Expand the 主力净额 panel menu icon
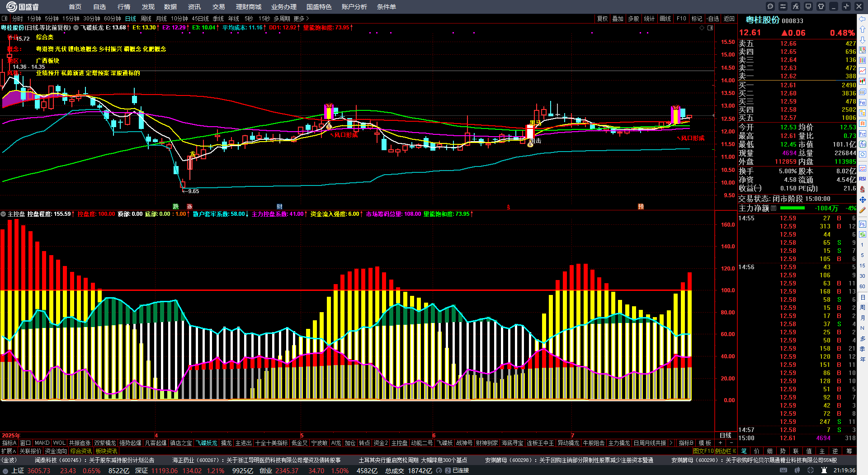The width and height of the screenshot is (868, 475). pyautogui.click(x=774, y=208)
